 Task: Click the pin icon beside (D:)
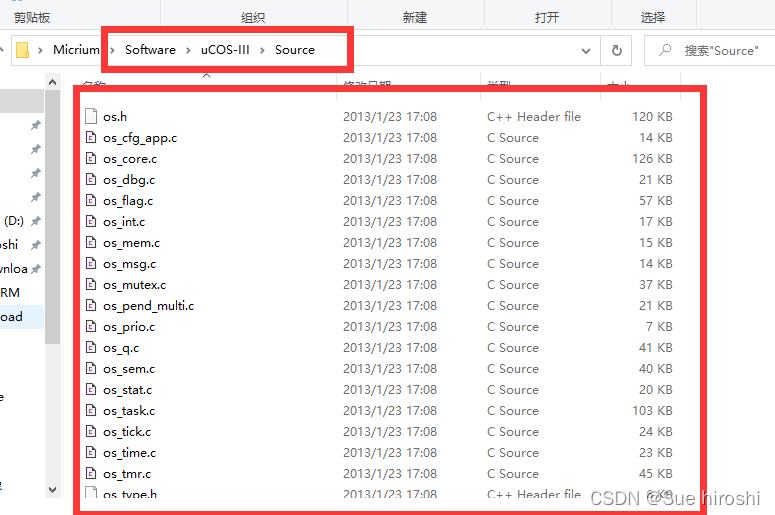[x=36, y=221]
